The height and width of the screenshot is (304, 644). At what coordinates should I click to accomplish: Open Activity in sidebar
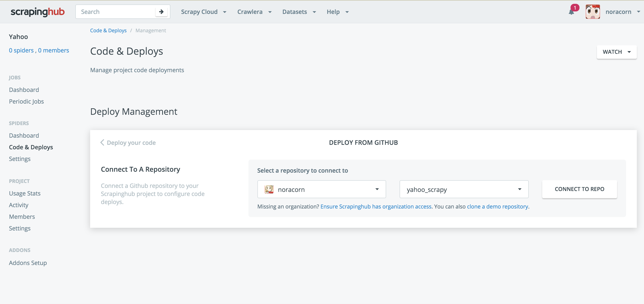(x=19, y=205)
